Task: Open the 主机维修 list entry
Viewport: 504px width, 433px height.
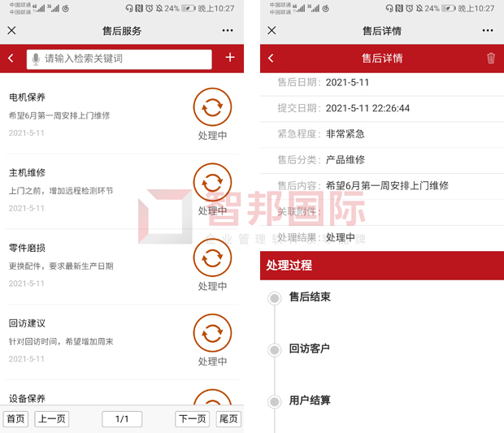Action: [122, 191]
